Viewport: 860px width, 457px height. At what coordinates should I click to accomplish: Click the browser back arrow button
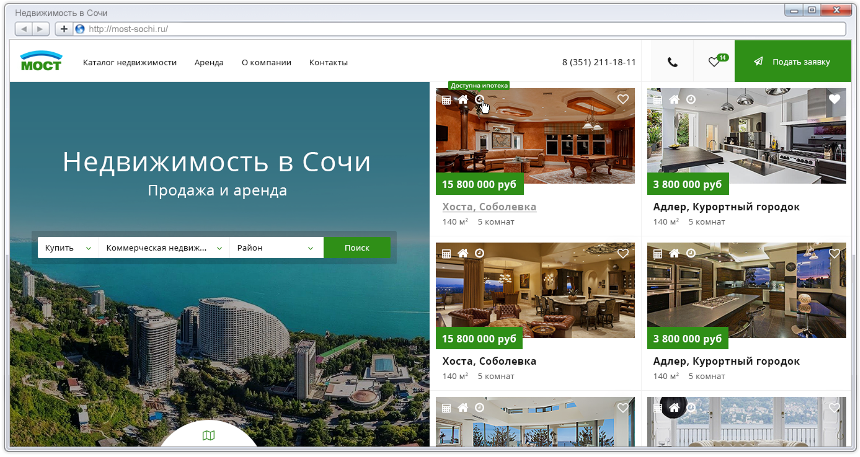click(24, 29)
